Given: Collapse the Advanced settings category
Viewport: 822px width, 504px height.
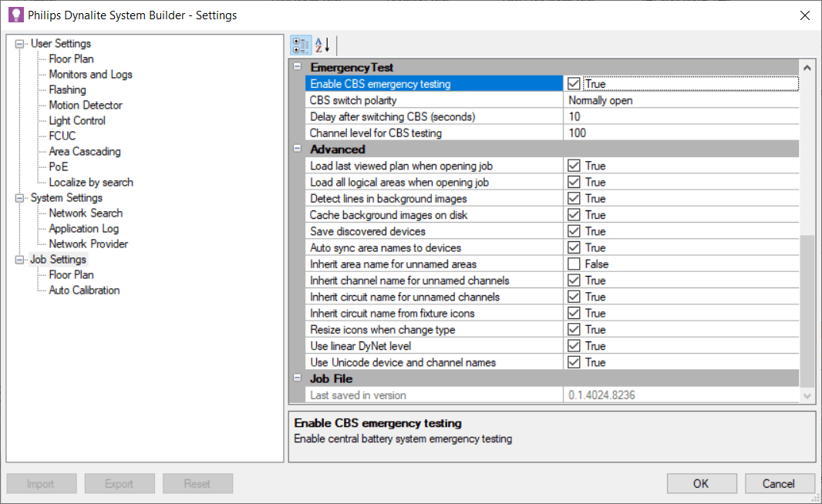Looking at the screenshot, I should 297,149.
